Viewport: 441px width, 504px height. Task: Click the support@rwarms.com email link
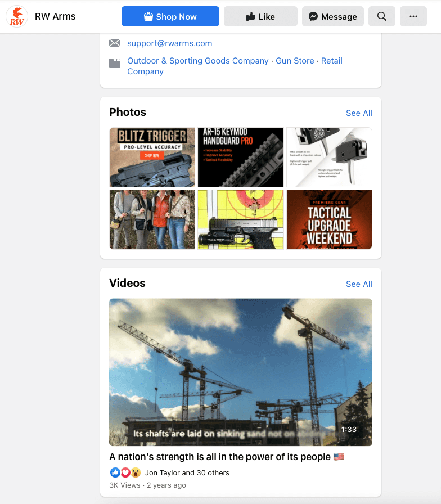[x=170, y=43]
